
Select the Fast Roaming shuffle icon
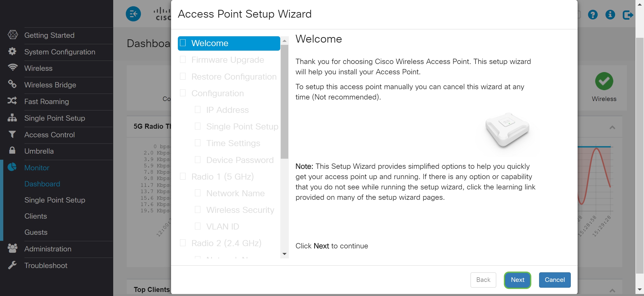(x=12, y=101)
